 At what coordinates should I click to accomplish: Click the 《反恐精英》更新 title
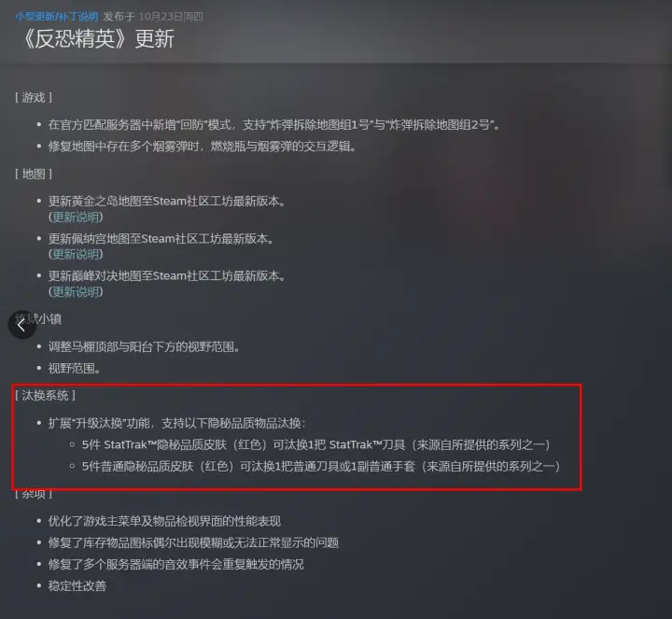[x=97, y=39]
